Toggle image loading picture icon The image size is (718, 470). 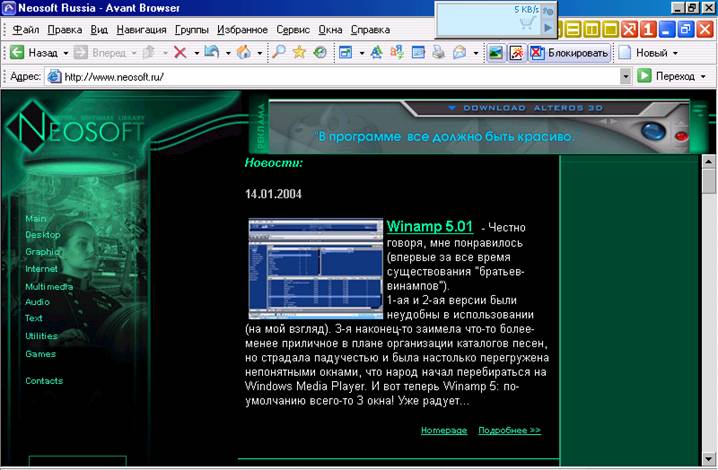point(495,53)
